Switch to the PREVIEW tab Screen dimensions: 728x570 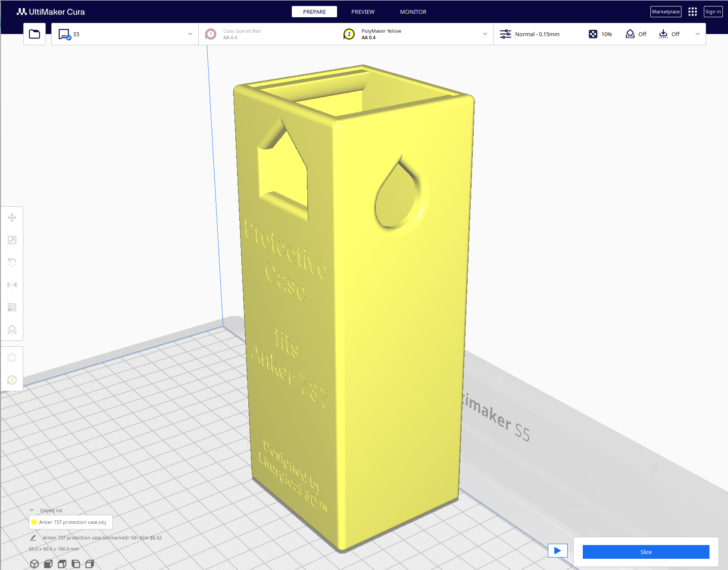362,12
